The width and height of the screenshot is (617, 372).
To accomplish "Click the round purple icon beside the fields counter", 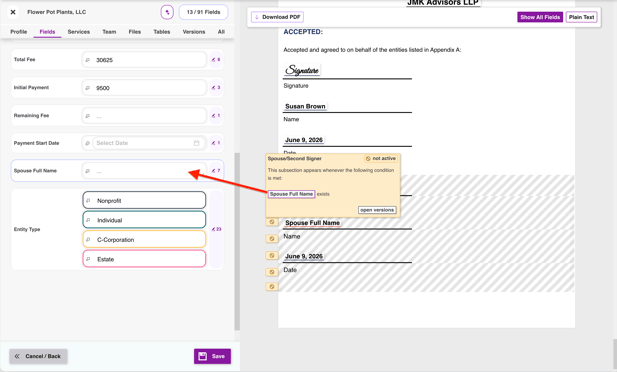I will coord(167,12).
